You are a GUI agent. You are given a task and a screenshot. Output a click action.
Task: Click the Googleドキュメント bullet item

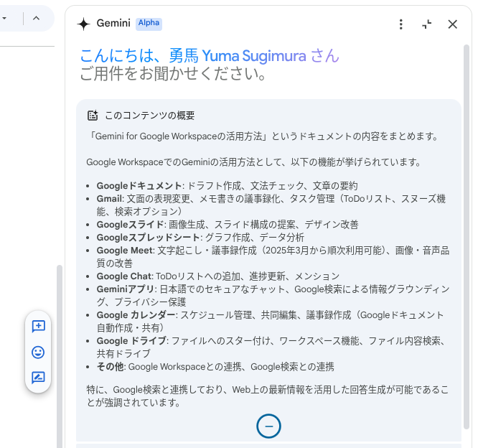tap(227, 186)
